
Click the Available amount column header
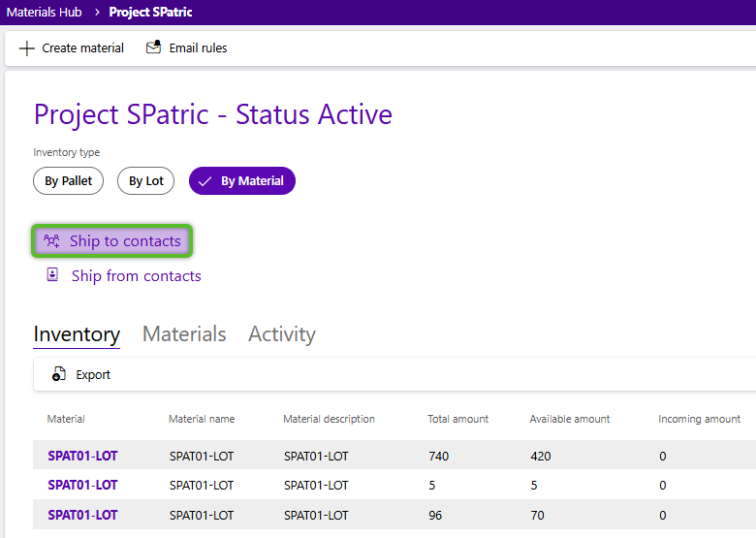[569, 420]
